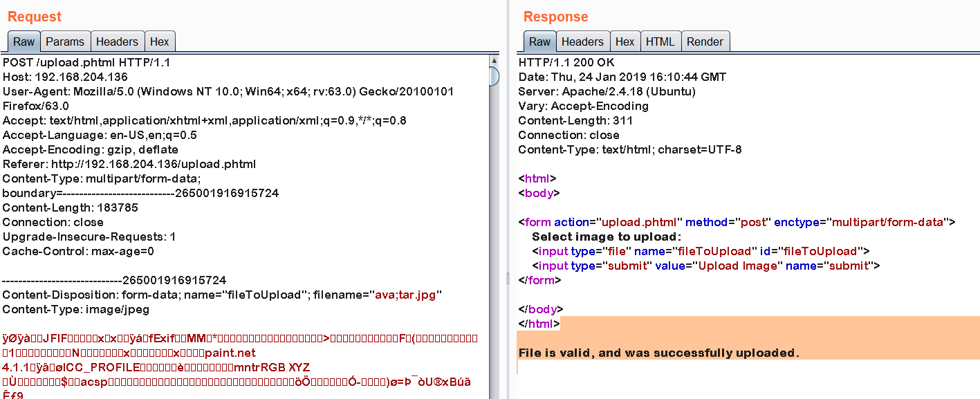Screen dimensions: 980x399
Task: Switch to Request Raw tab
Action: [24, 41]
